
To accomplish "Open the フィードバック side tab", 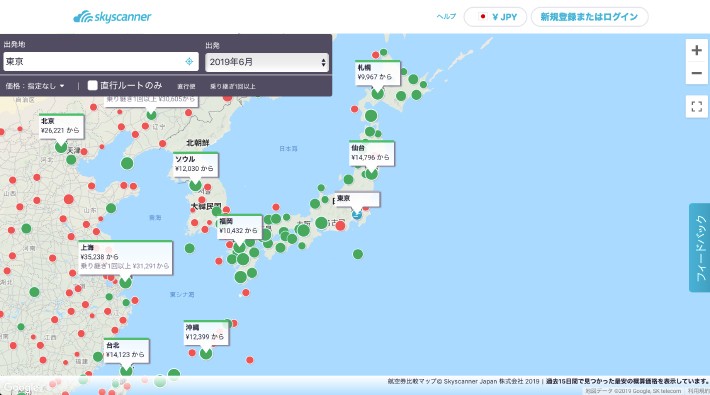I will [x=700, y=247].
